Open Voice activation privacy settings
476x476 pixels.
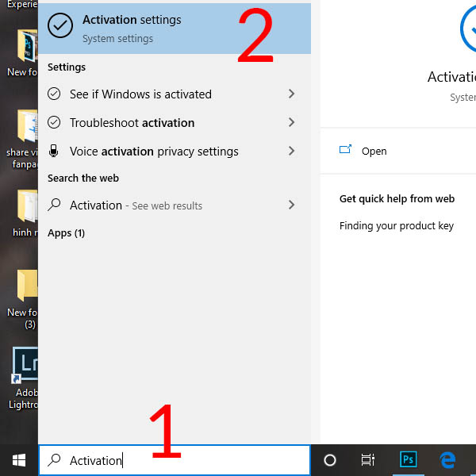(x=175, y=152)
